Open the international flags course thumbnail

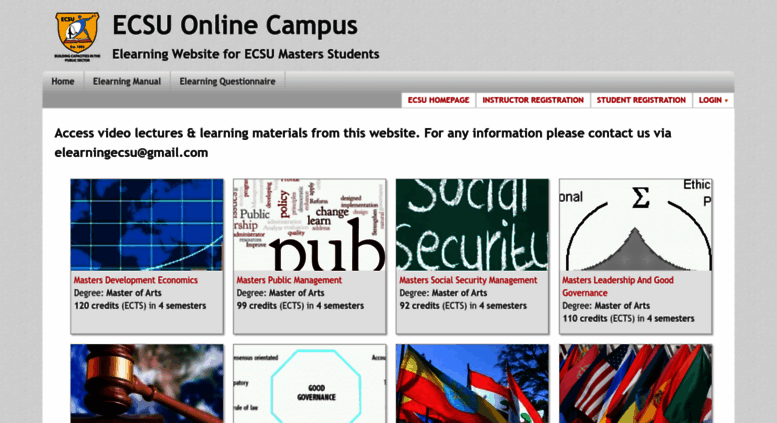pyautogui.click(x=636, y=384)
